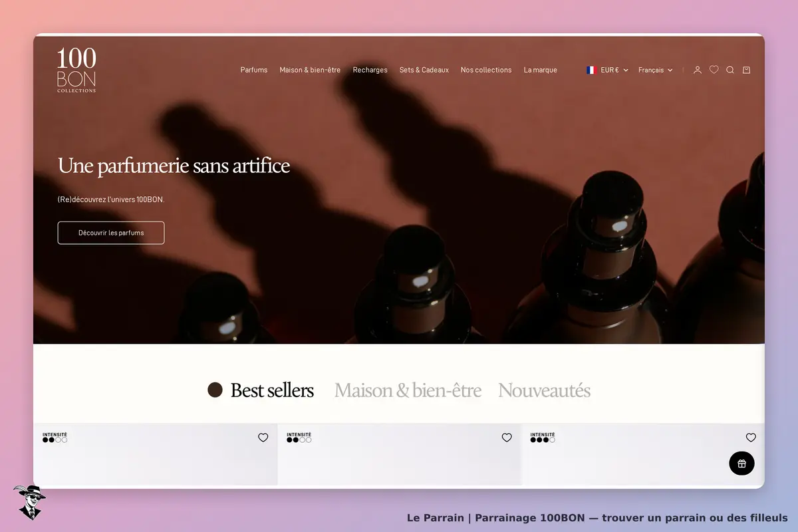This screenshot has width=798, height=532.
Task: Toggle the wishlist heart on the middle product card
Action: [x=507, y=438]
